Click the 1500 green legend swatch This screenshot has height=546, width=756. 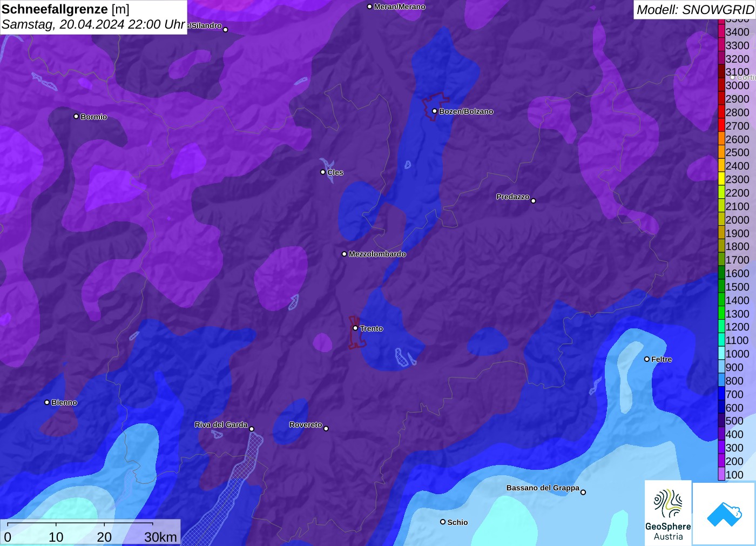pos(721,286)
